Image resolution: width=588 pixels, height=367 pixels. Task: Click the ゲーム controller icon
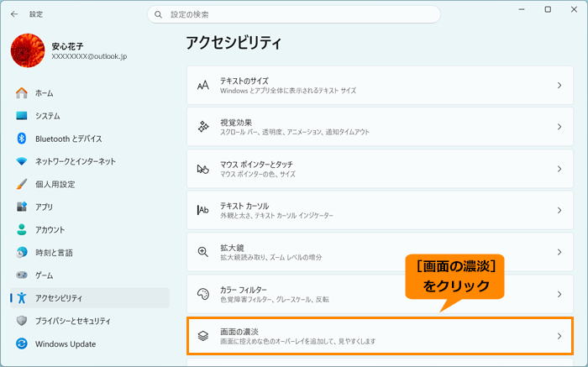point(22,275)
